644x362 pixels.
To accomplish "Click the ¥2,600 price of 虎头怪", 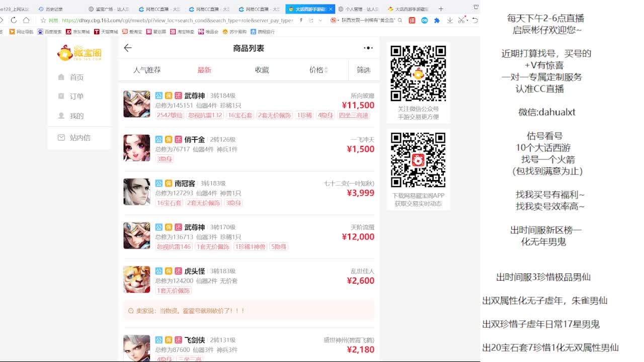I will 361,281.
